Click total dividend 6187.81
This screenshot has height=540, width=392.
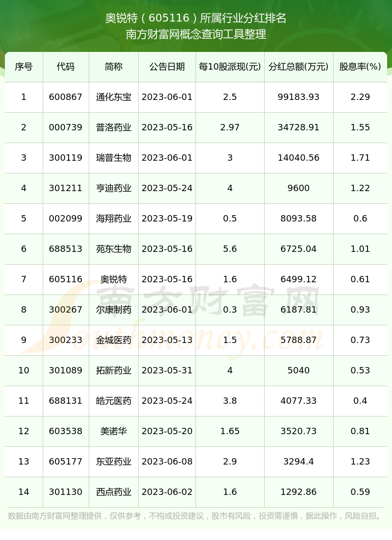pos(298,310)
